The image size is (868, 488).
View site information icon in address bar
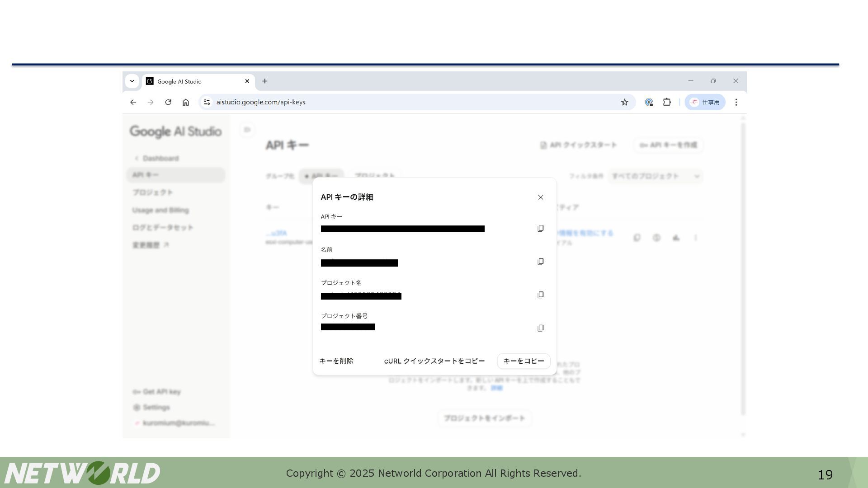207,103
